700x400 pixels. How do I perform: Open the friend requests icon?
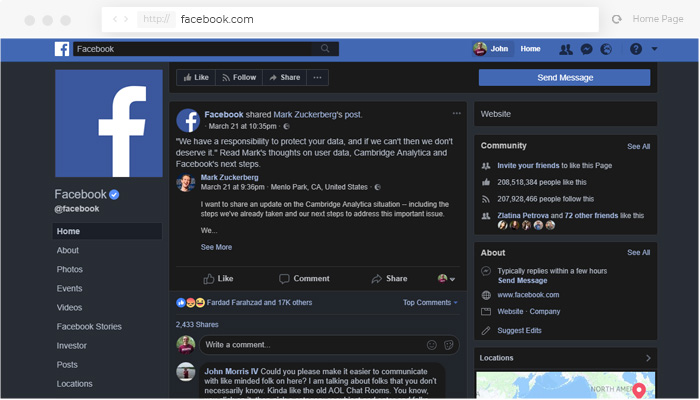click(566, 49)
